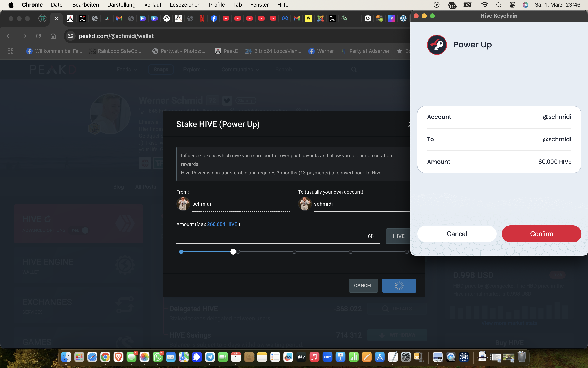Screen dimensions: 588x368
Task: Refresh HIVE balance icon in wallet panel
Action: 48,219
